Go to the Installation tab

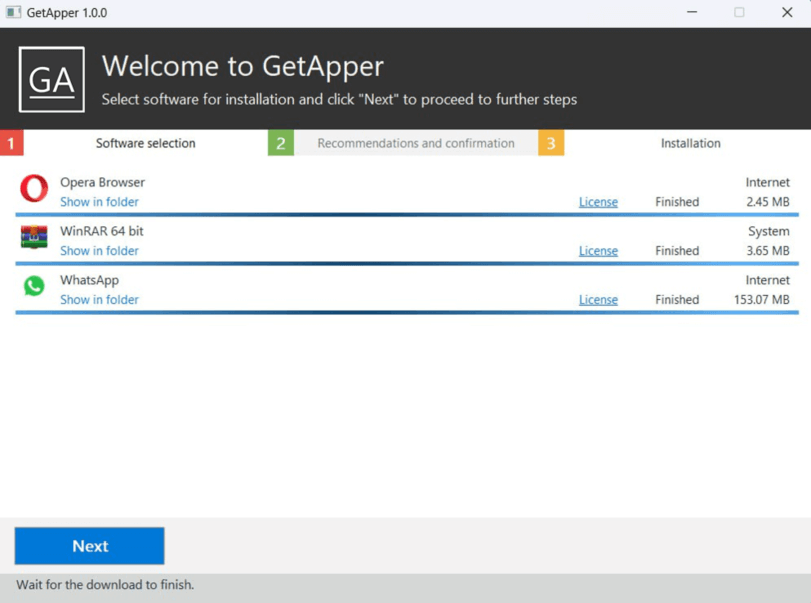click(690, 143)
